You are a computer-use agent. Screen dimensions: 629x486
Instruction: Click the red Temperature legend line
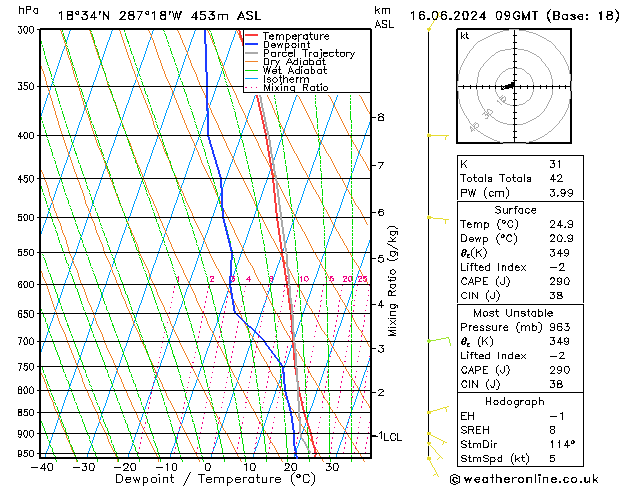(251, 36)
